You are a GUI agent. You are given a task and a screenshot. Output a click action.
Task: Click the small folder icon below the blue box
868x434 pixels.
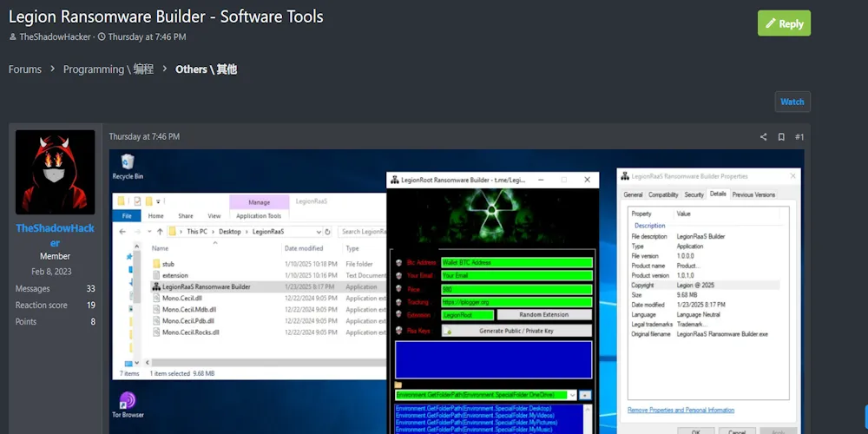(398, 385)
